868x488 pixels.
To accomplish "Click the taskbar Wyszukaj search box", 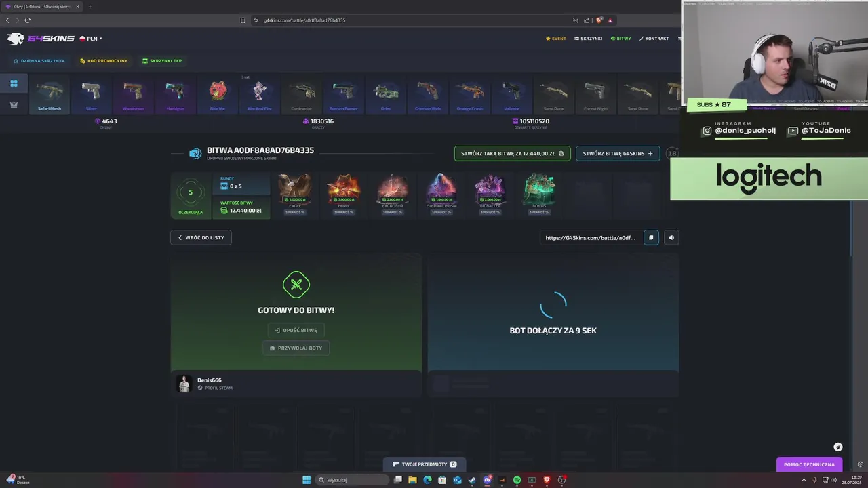I will (353, 480).
